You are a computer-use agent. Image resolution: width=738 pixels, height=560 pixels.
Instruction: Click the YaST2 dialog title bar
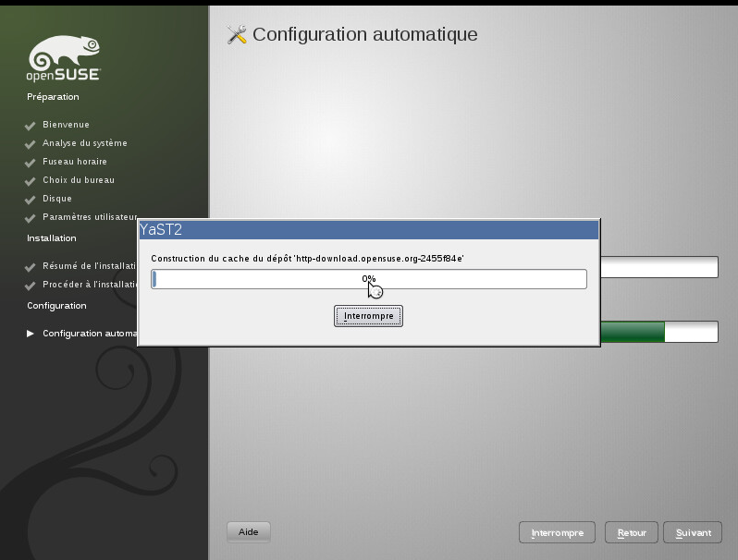tap(368, 229)
